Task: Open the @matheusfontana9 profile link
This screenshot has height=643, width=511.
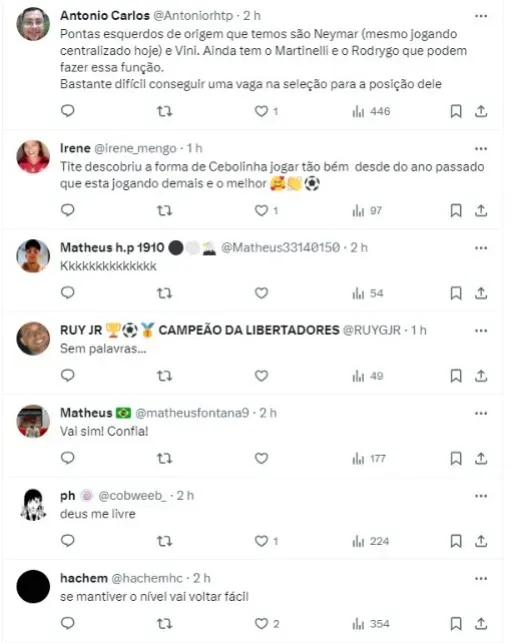Action: point(192,413)
